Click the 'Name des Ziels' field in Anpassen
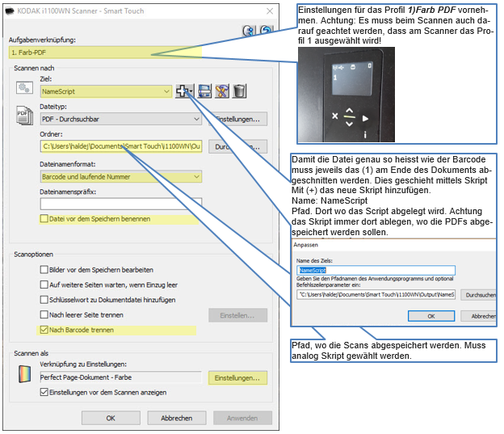This screenshot has height=434, width=504. 376,271
